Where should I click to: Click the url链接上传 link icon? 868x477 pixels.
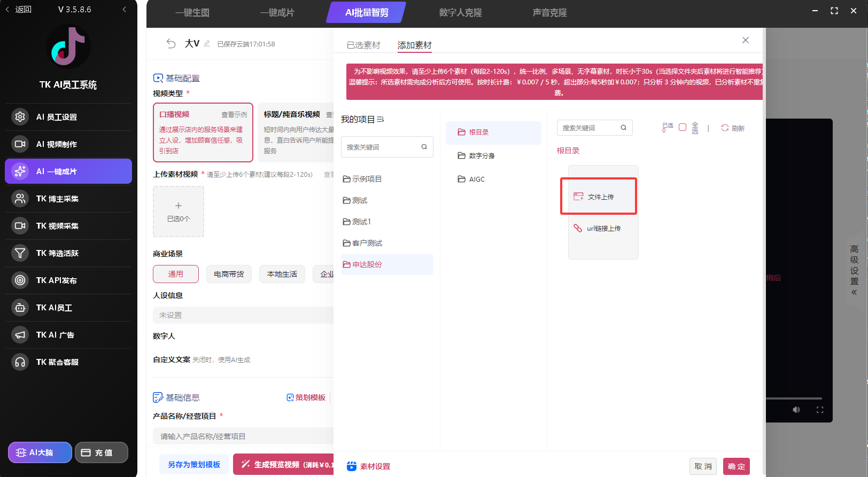click(x=578, y=228)
